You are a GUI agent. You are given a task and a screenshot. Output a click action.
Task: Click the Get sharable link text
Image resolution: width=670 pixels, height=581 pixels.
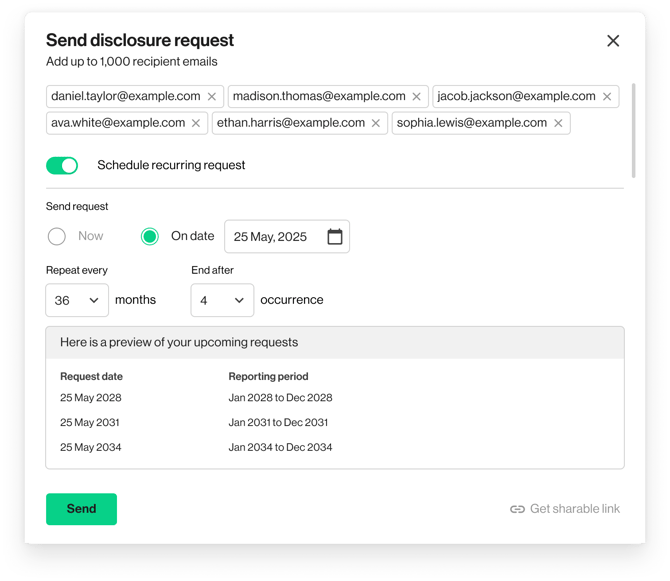(x=574, y=509)
